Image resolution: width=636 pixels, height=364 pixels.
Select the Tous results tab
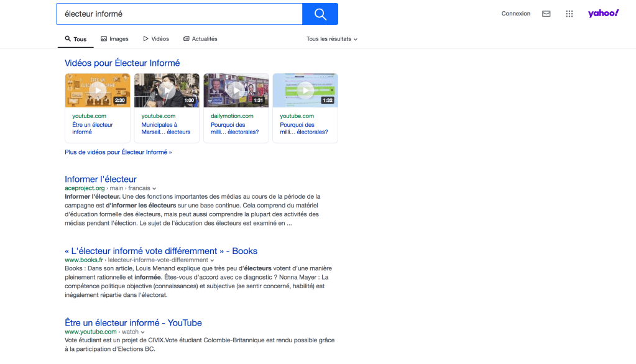(x=76, y=39)
